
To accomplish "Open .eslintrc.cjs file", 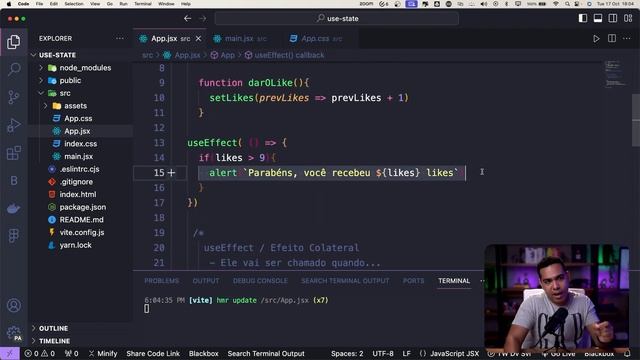I will point(80,169).
